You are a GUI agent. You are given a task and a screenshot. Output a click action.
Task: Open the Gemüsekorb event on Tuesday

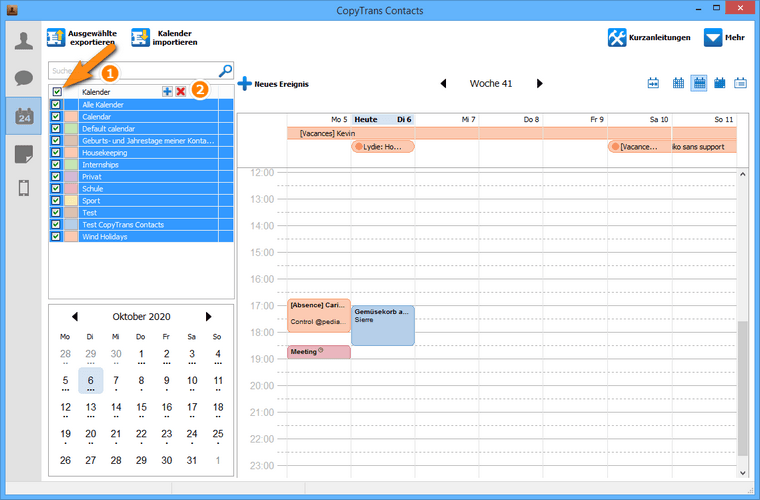click(x=382, y=325)
